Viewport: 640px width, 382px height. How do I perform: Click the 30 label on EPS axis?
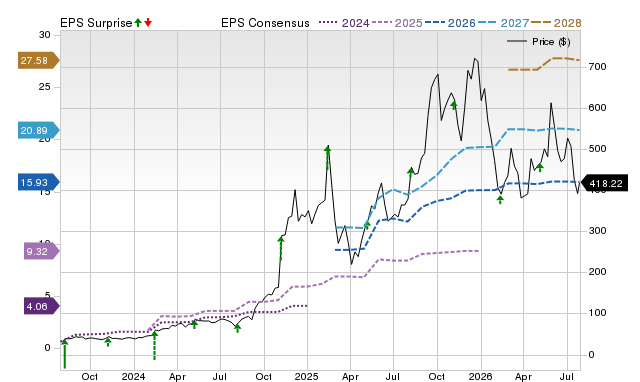tap(44, 35)
